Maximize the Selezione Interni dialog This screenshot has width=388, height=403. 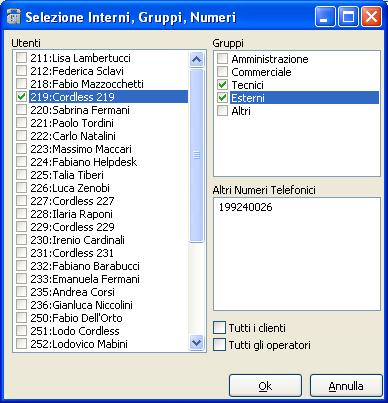[x=348, y=17]
